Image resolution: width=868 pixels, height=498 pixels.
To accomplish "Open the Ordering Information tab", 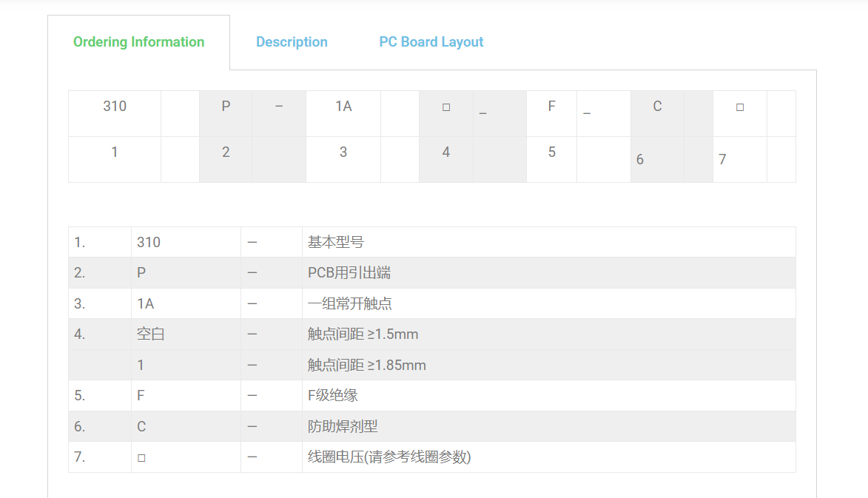I will (x=138, y=42).
